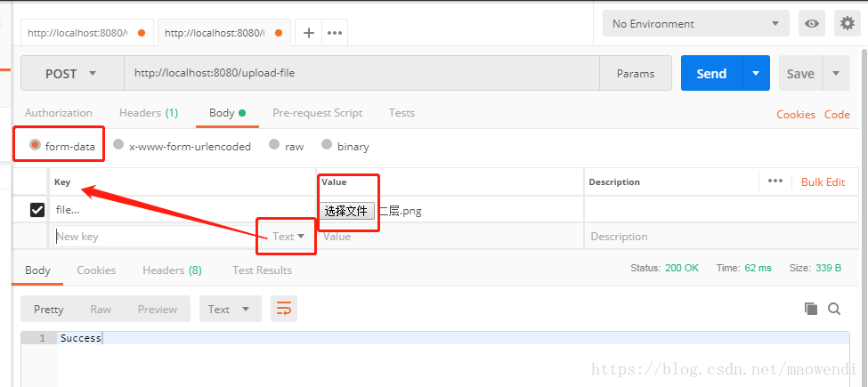
Task: Open the Tests tab
Action: (402, 113)
